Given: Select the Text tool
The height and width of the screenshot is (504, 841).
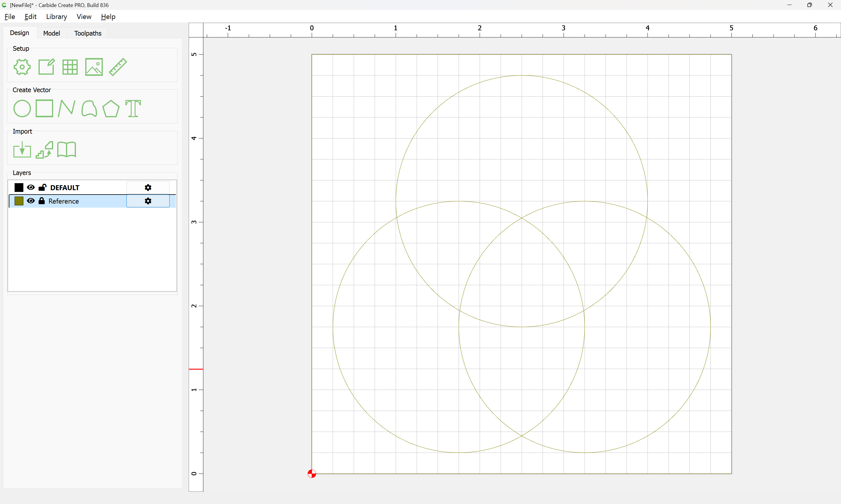Looking at the screenshot, I should click(133, 109).
